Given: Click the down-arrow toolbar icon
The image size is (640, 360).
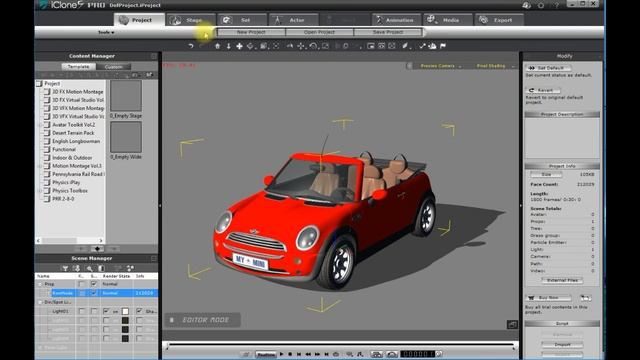Looking at the screenshot, I should click(229, 46).
